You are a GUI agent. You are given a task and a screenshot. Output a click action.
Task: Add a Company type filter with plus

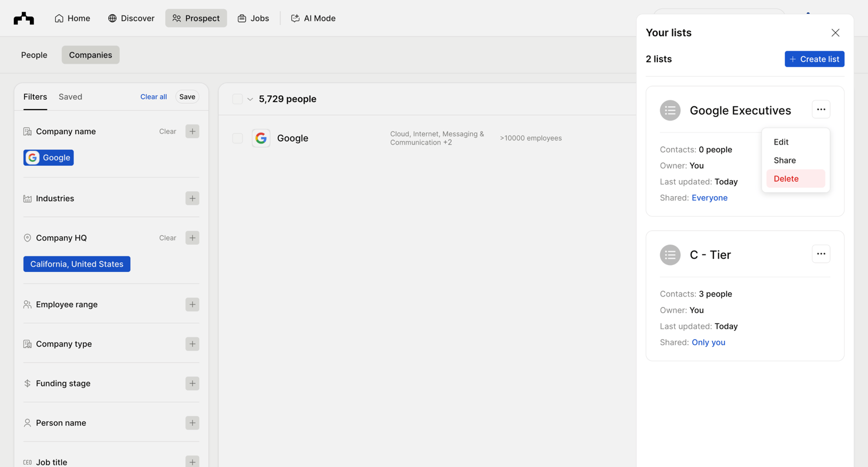(192, 344)
